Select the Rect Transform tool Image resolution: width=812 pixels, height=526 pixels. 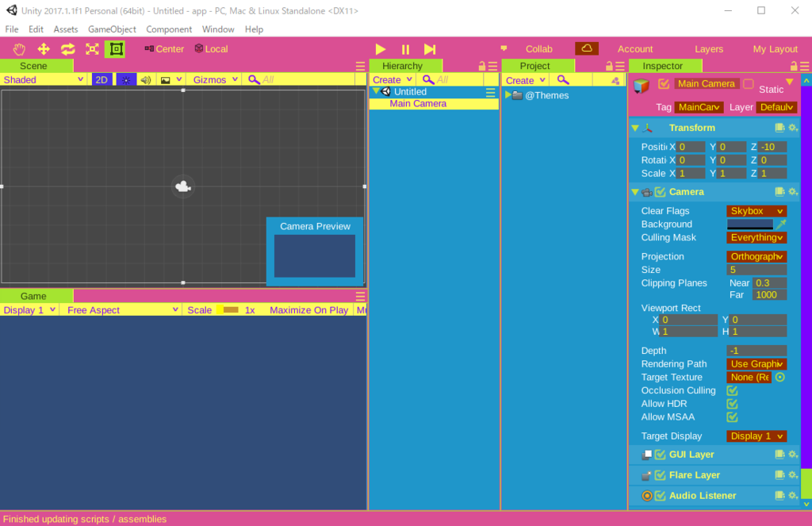(x=115, y=48)
